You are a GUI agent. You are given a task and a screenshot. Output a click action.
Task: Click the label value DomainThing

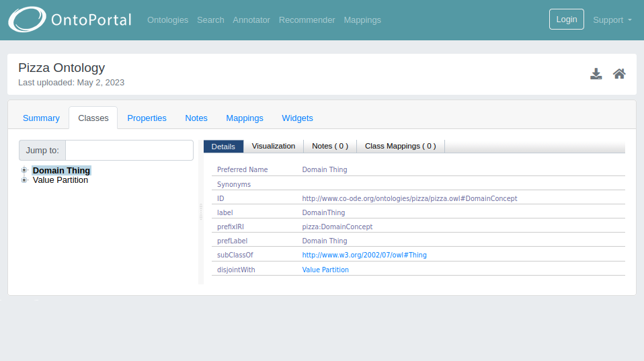click(x=323, y=212)
